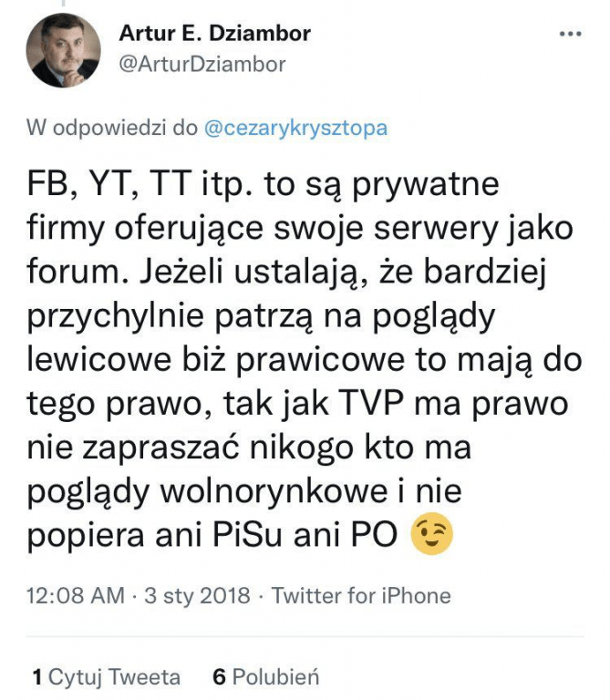Click the word 'wolnorynkowe' in the tweet
The height and width of the screenshot is (700, 610).
pyautogui.click(x=274, y=491)
